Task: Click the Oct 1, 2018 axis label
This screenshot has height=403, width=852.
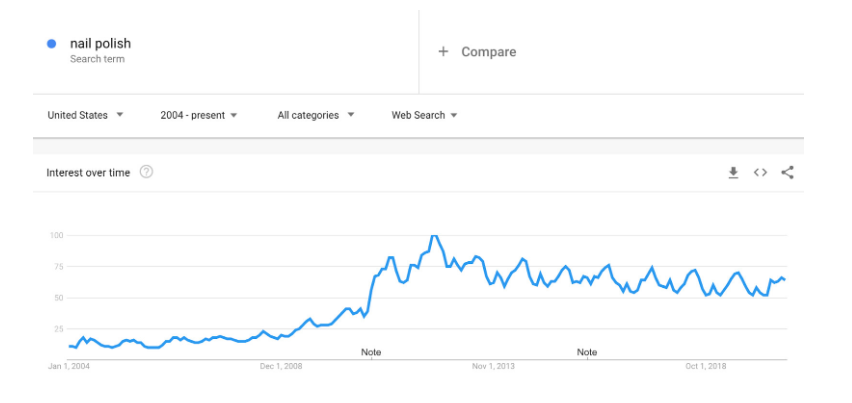Action: 706,367
